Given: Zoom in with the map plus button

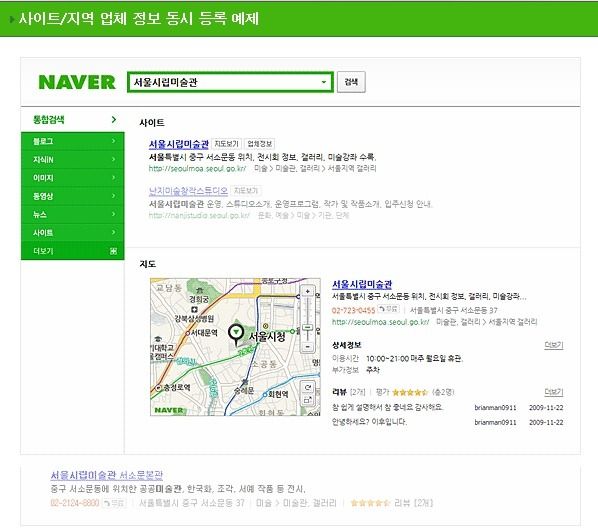Looking at the screenshot, I should [x=307, y=292].
